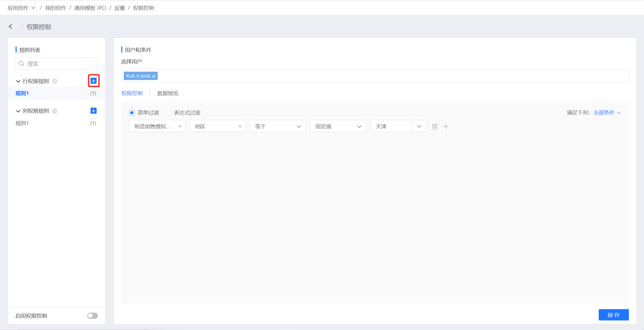
Task: Select the 简单过滤 radio button
Action: coord(132,113)
